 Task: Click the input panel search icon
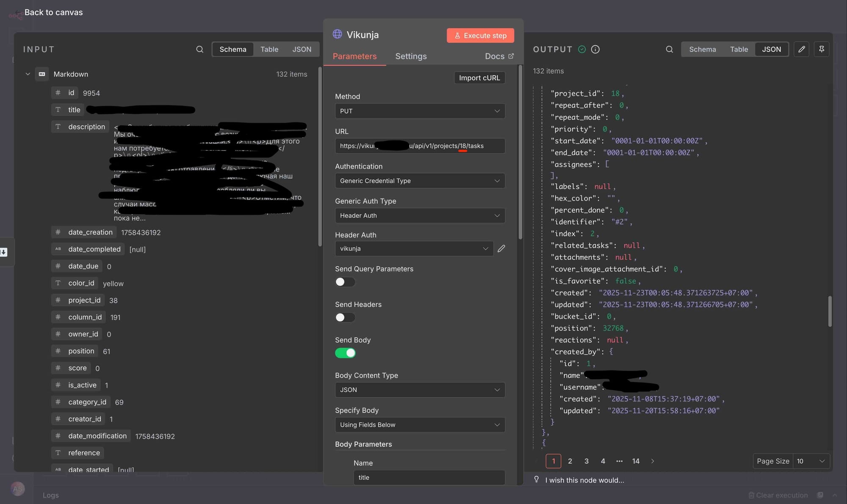[x=199, y=50]
